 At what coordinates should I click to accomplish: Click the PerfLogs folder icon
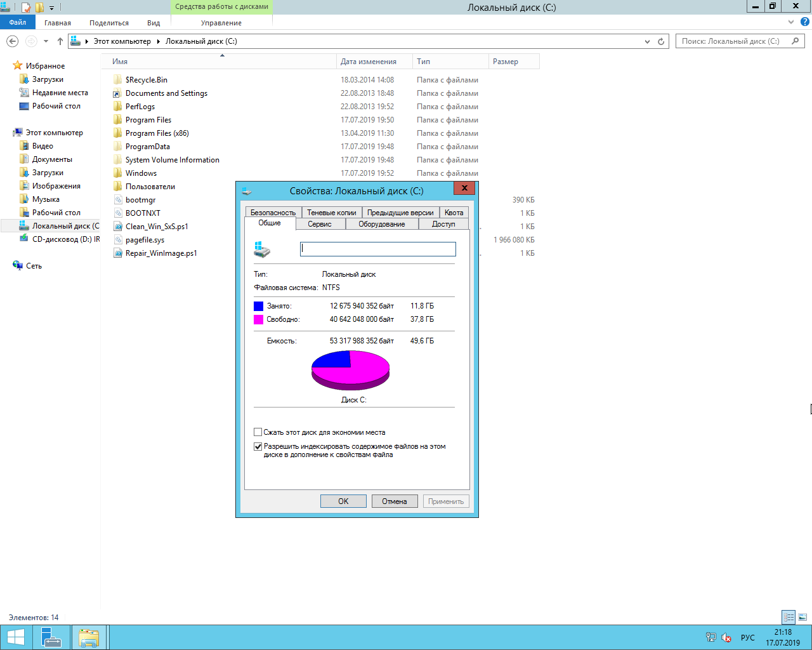(117, 107)
